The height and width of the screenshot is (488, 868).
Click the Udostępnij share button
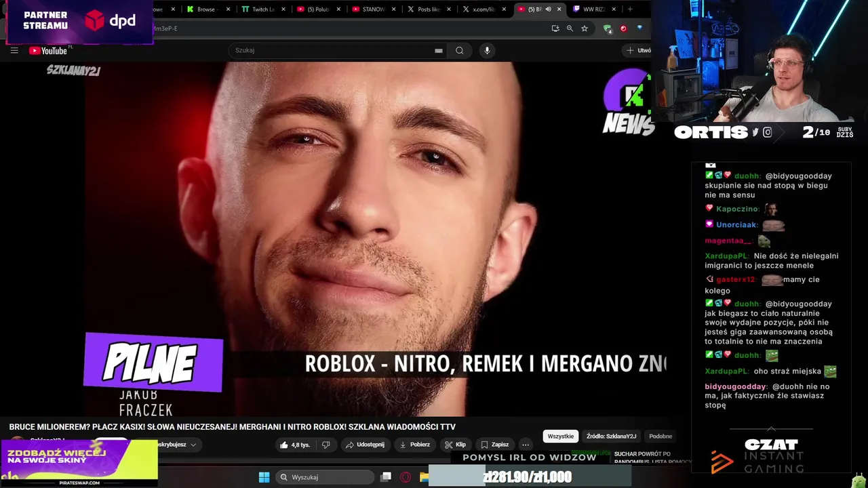tap(365, 445)
